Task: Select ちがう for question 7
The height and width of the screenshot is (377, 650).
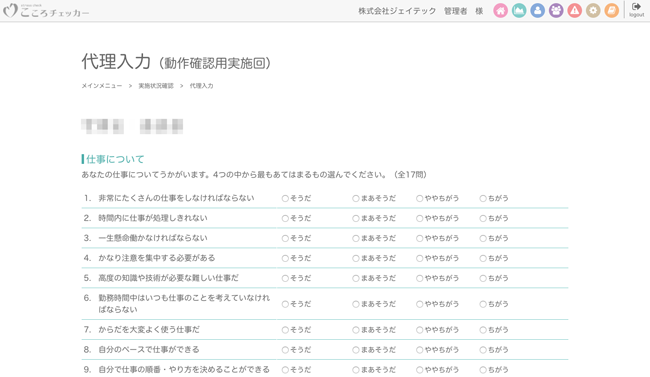Action: (483, 330)
